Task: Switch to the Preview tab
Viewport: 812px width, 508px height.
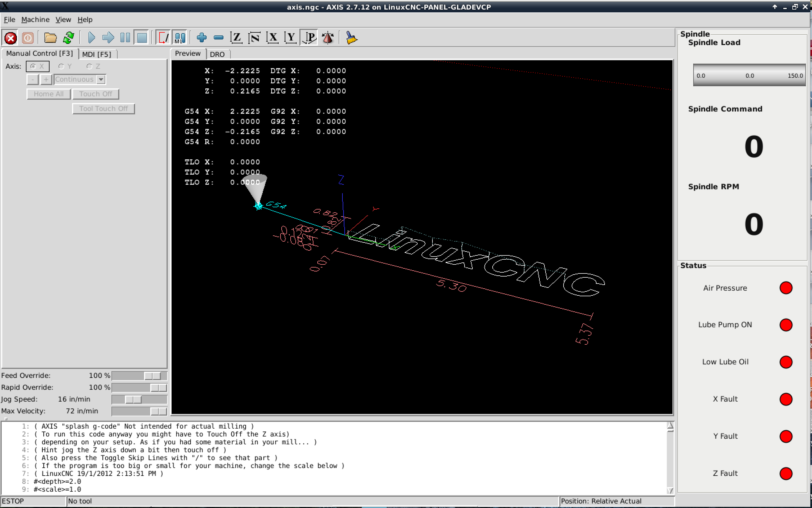Action: point(188,54)
